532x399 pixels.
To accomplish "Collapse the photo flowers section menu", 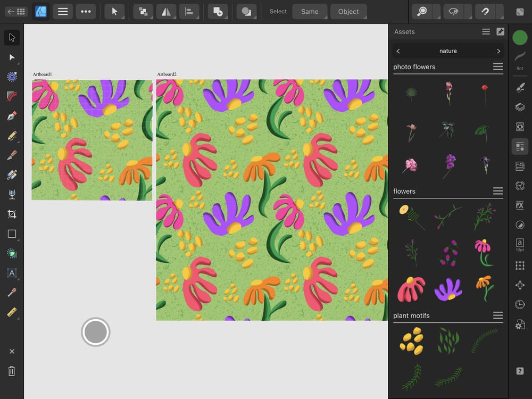I will 498,66.
